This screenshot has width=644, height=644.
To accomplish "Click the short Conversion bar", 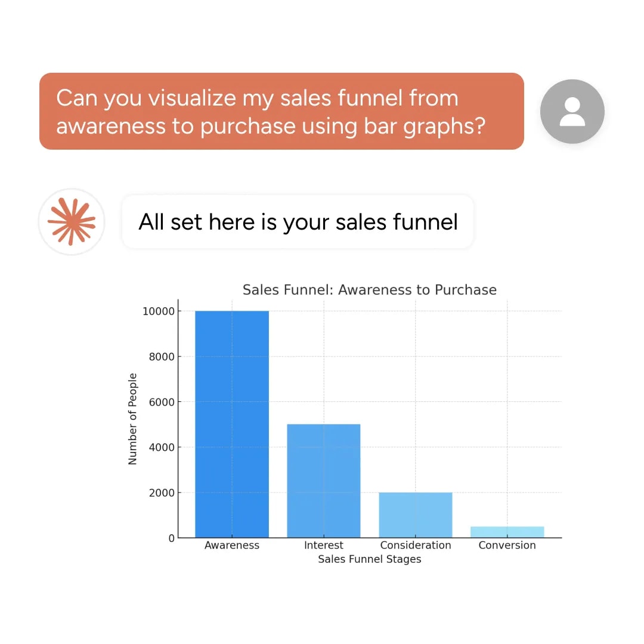I will (x=507, y=532).
